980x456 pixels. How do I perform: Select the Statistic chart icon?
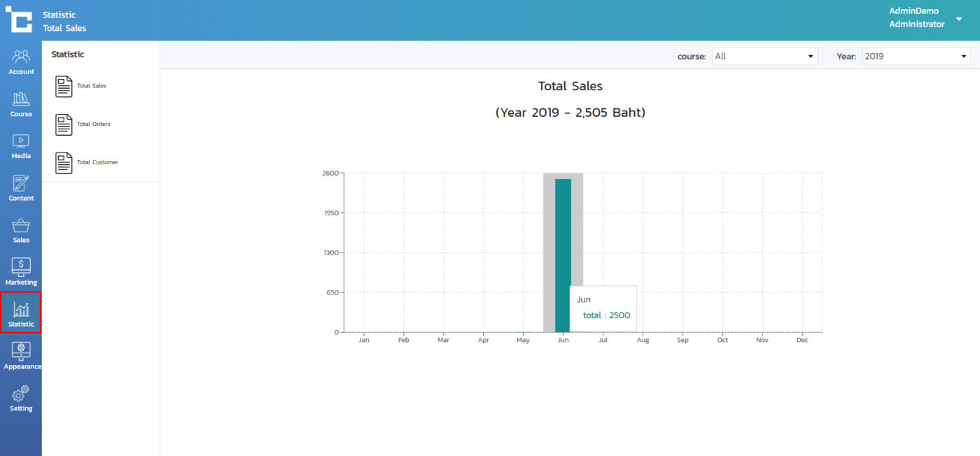[21, 313]
